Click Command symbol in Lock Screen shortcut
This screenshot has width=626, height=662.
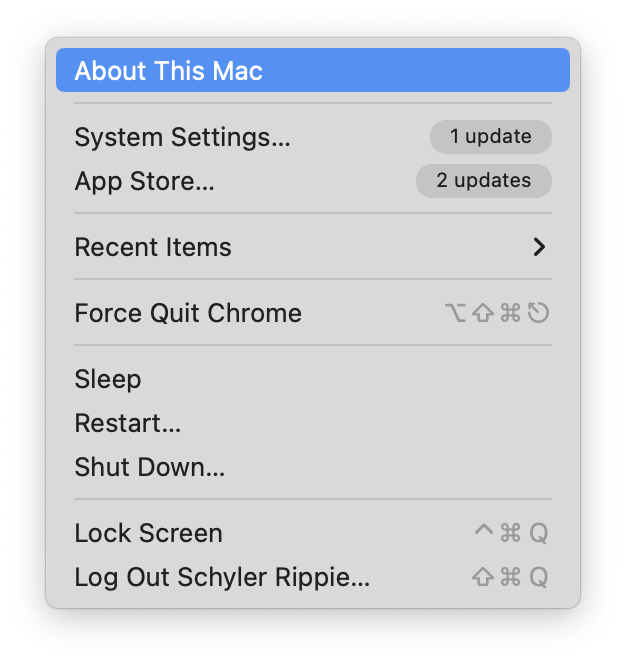[x=511, y=534]
